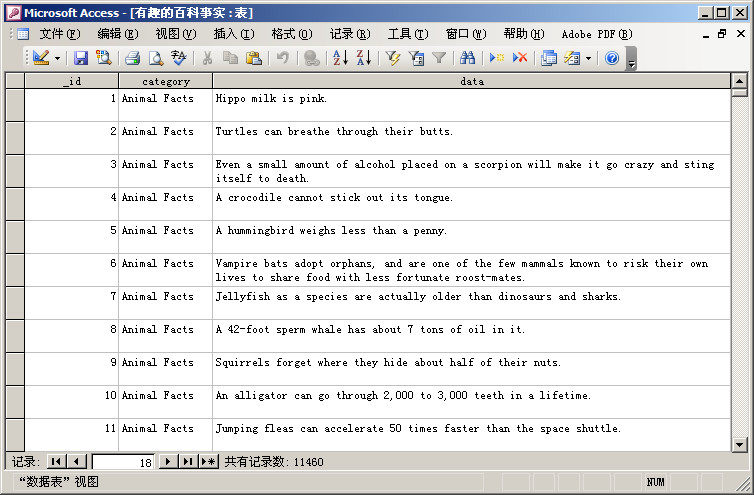Expand New Object dropdown arrow

point(588,59)
